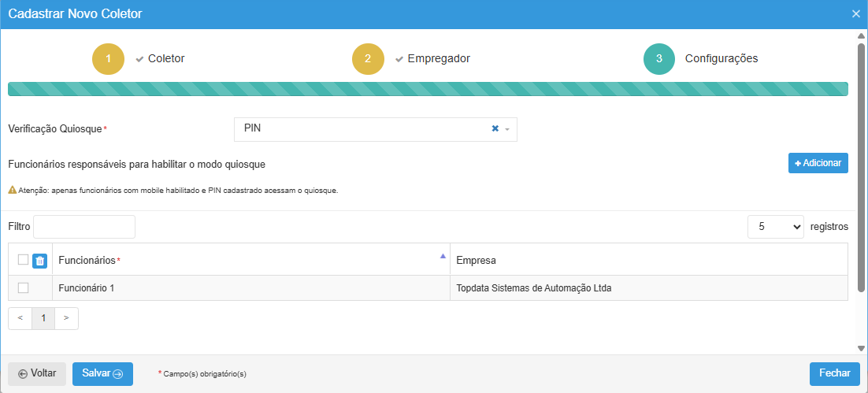Close the Cadastrar Novo Coletor dialog with X

[x=856, y=14]
